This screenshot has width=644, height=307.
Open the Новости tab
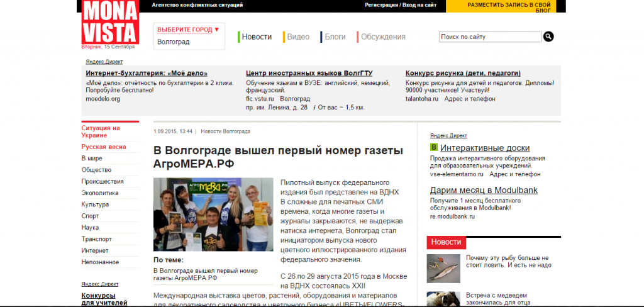257,36
